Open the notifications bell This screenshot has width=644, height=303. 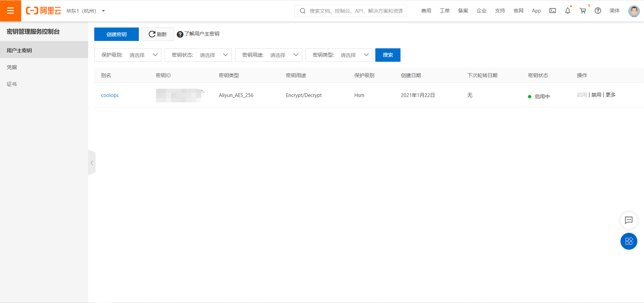(568, 11)
